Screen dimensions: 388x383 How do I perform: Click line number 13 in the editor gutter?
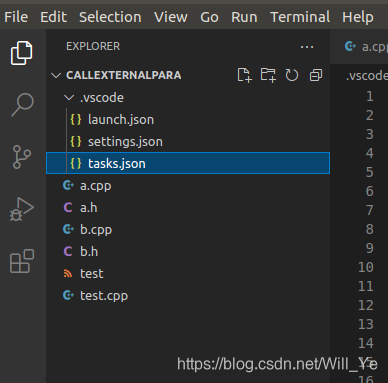click(x=366, y=324)
